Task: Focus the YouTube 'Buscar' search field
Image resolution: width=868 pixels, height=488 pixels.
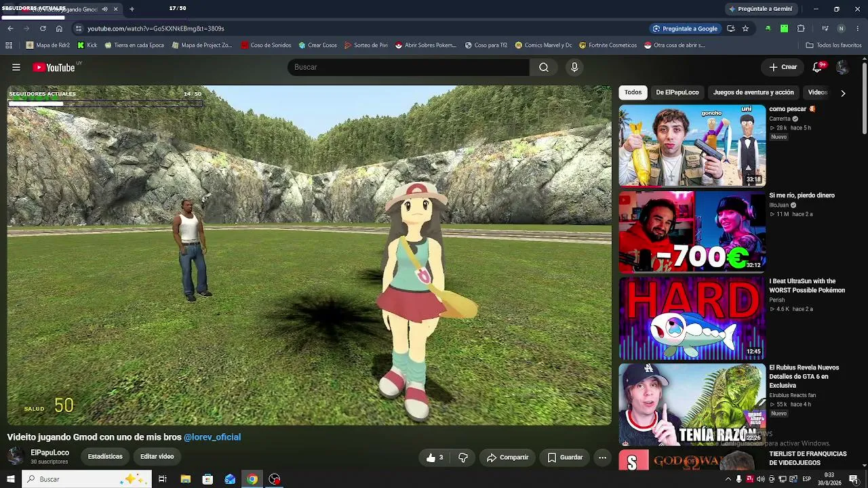Action: click(409, 67)
